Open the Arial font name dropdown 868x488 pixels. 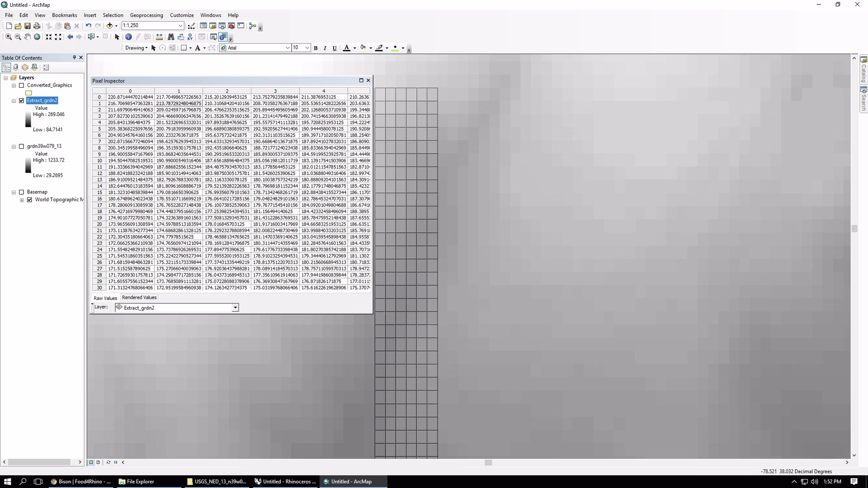pyautogui.click(x=288, y=48)
